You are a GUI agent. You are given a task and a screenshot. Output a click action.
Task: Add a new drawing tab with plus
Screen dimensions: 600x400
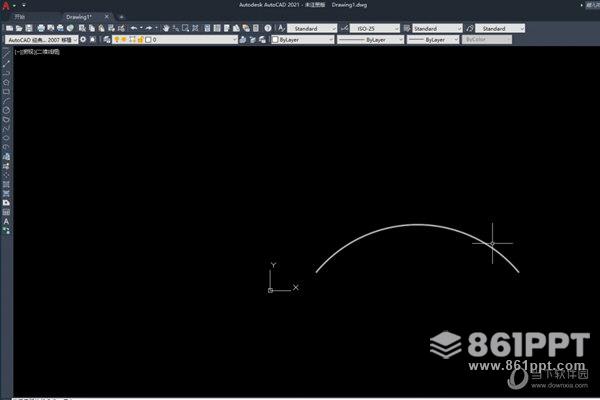(x=121, y=17)
